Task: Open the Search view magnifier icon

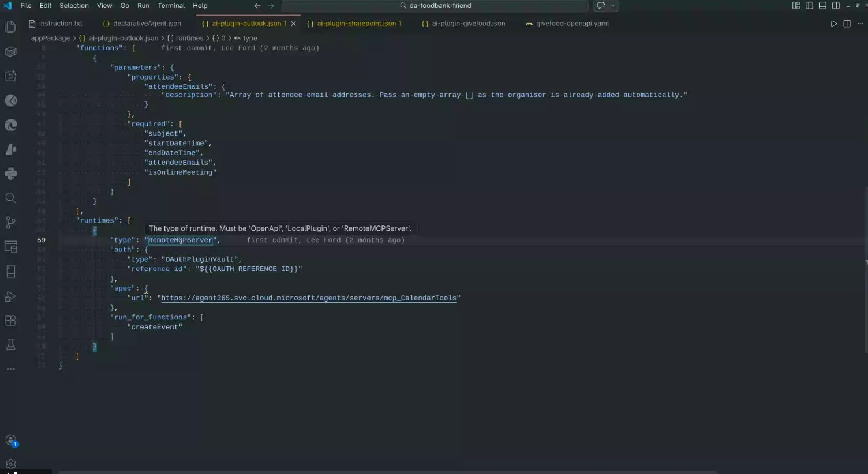Action: pos(10,198)
